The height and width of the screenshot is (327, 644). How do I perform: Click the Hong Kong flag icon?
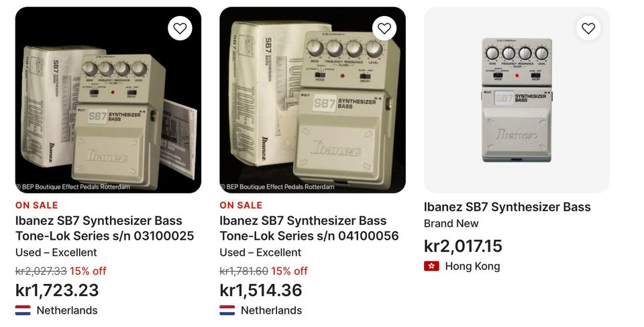(x=431, y=266)
